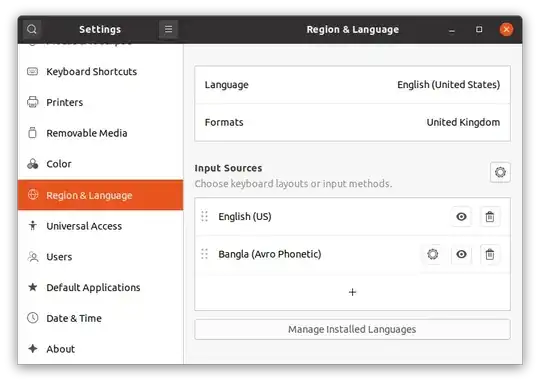
Task: Click the Universal Access person icon
Action: coord(33,226)
